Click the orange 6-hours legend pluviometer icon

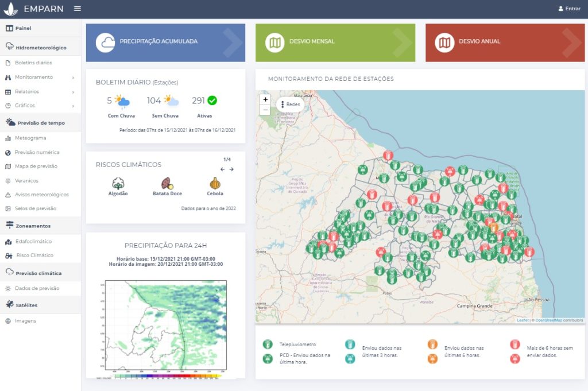(x=432, y=344)
